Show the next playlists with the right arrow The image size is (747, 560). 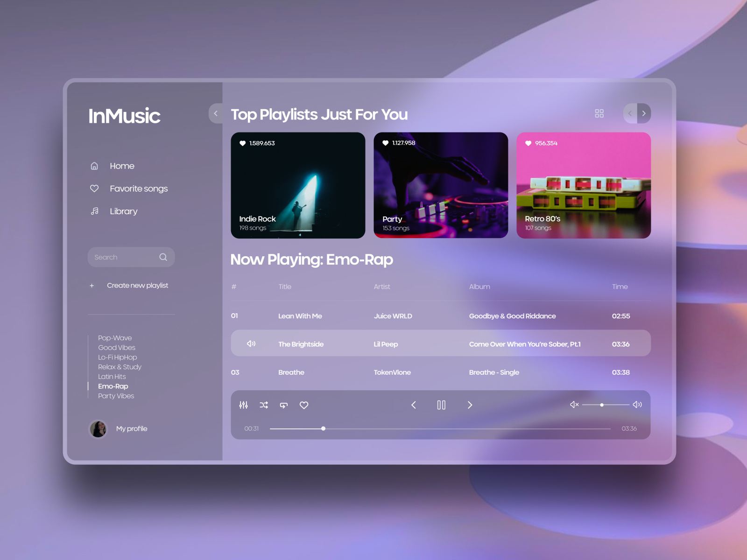pos(644,113)
